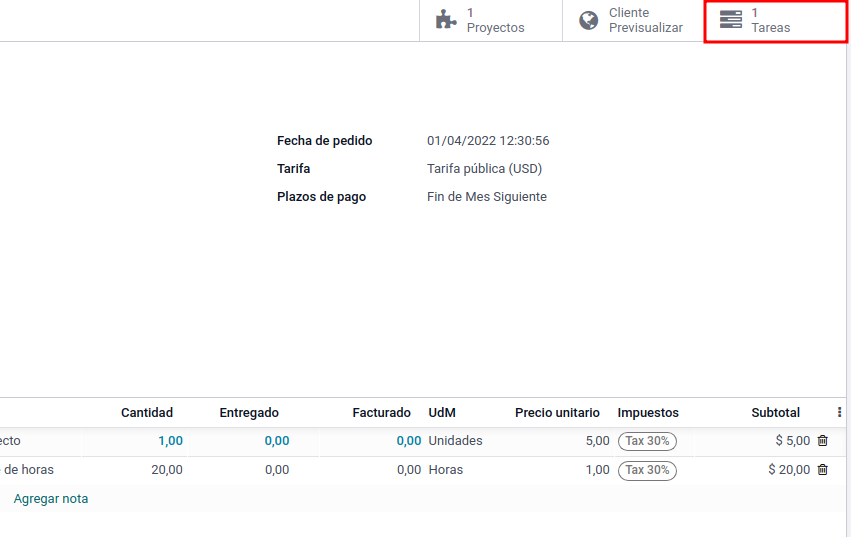Click the puzzle piece Proyectos icon

pyautogui.click(x=446, y=20)
